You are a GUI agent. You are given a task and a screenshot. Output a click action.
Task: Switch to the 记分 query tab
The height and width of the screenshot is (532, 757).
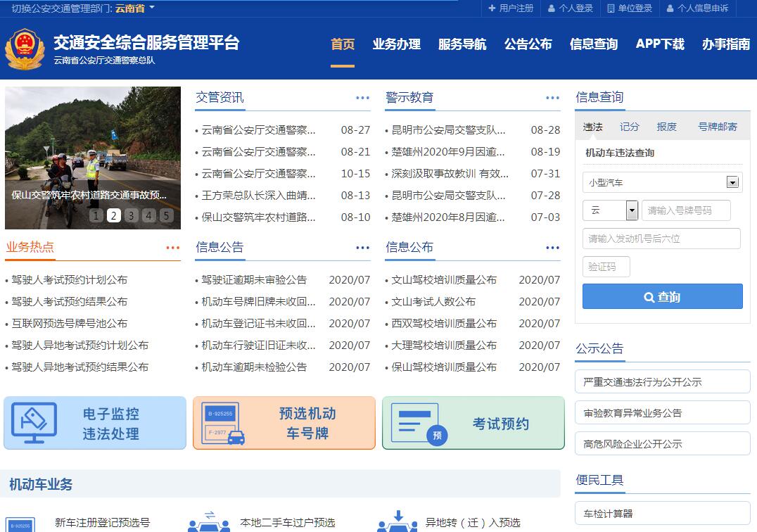629,127
